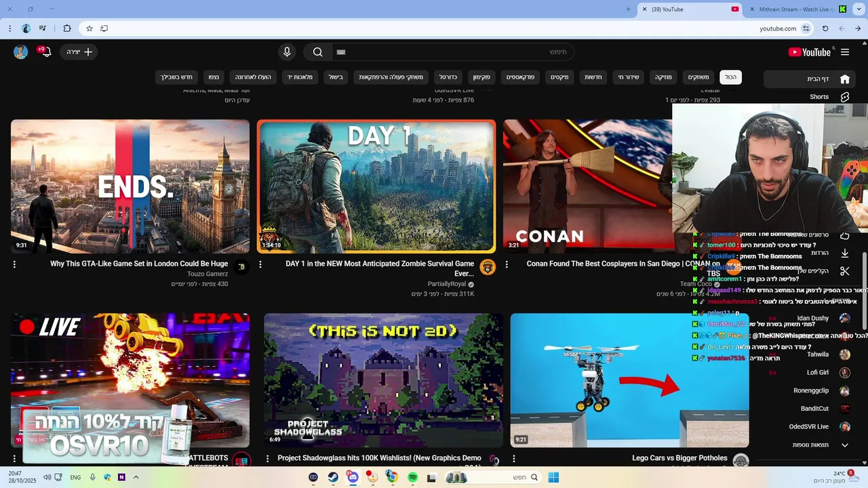Open the DAY 1 zombie survival thumbnail

coord(376,186)
